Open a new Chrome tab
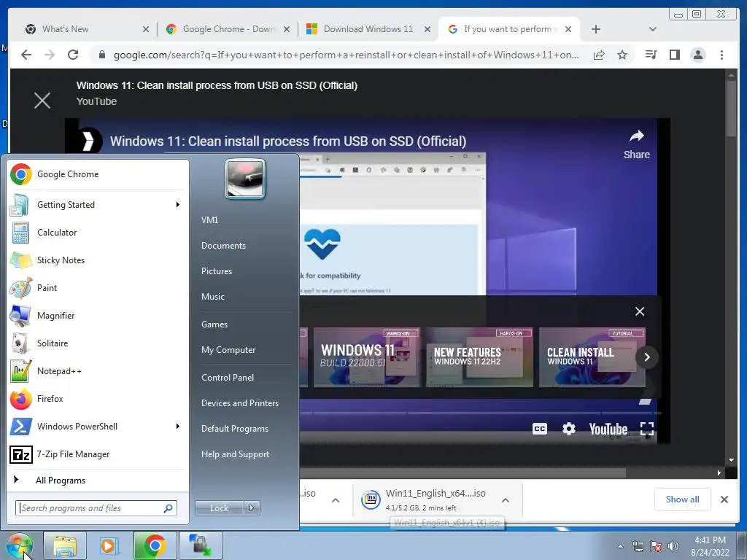This screenshot has width=747, height=560. 595,29
